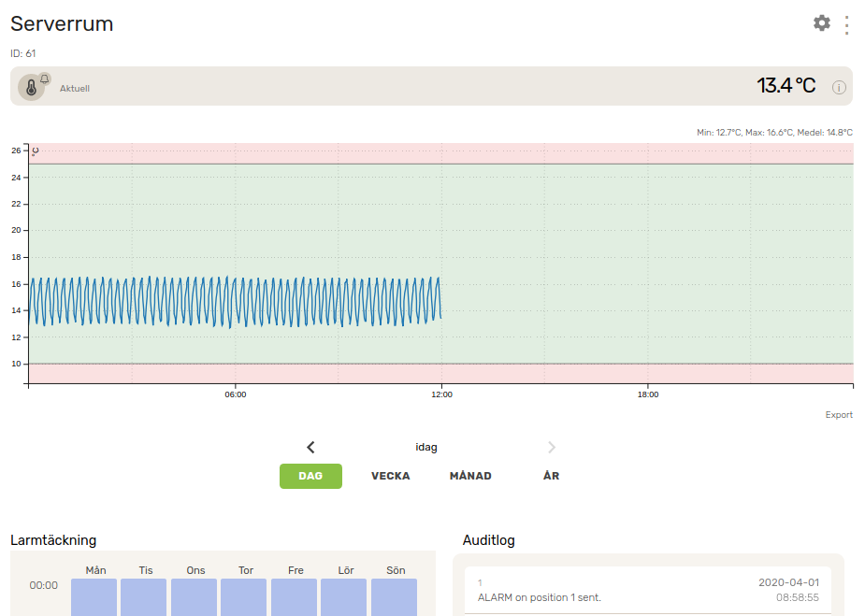
Task: Go to previous day with left chevron
Action: (310, 447)
